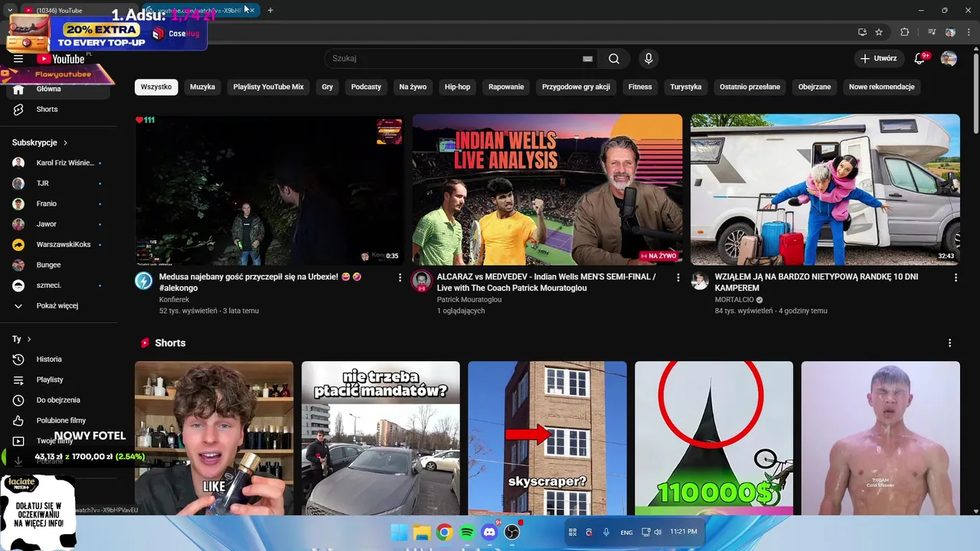This screenshot has width=980, height=551.
Task: Select Ostatnio przesłane chip
Action: coord(750,87)
